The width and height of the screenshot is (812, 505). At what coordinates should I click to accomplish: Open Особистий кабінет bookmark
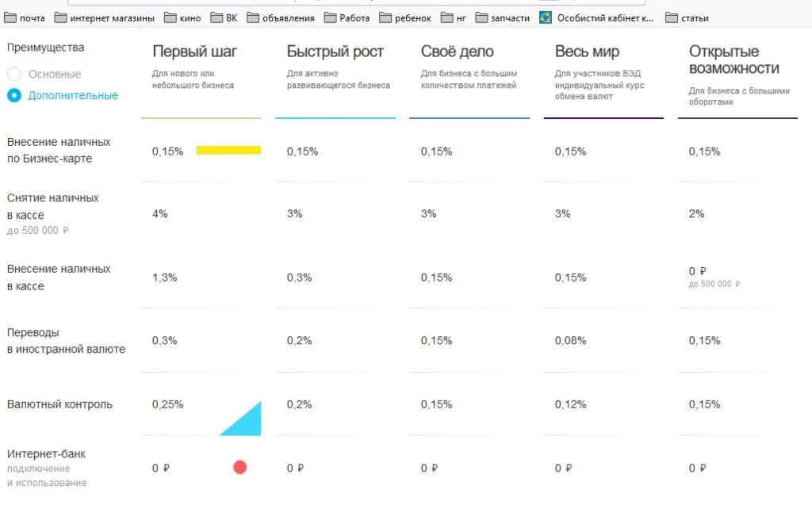[x=596, y=18]
